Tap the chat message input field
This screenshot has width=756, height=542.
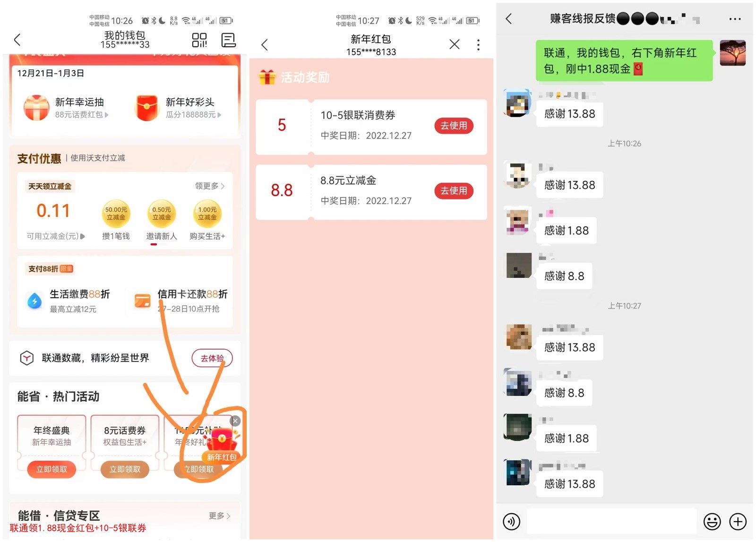coord(612,522)
